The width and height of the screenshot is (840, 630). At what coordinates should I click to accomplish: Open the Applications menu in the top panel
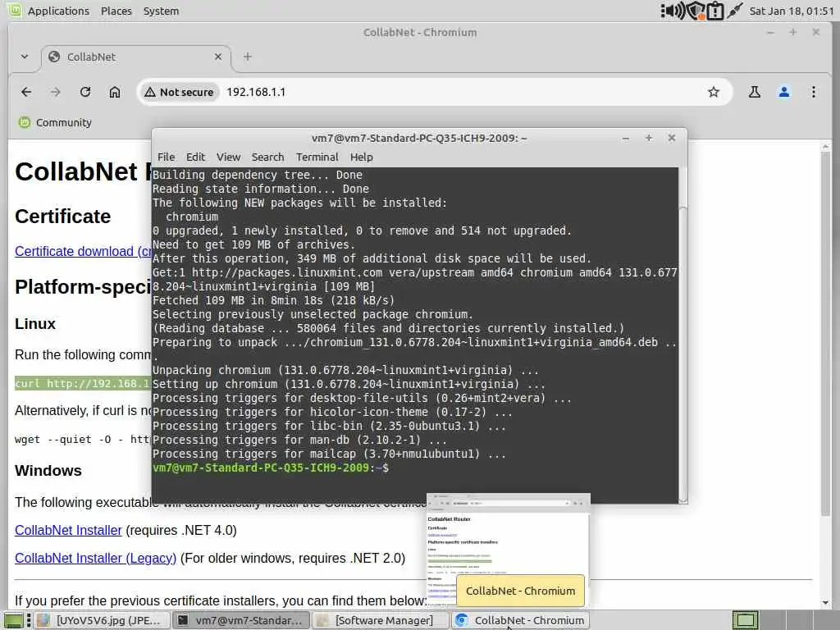(x=58, y=11)
